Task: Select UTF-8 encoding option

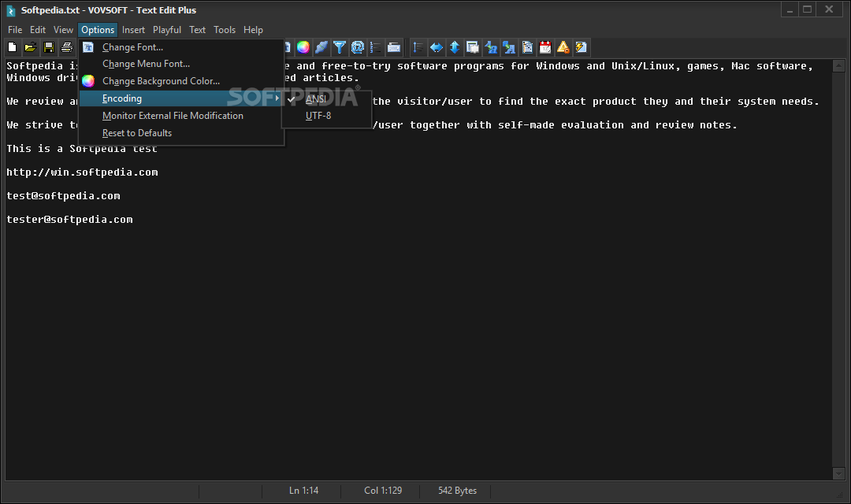Action: 327,116
